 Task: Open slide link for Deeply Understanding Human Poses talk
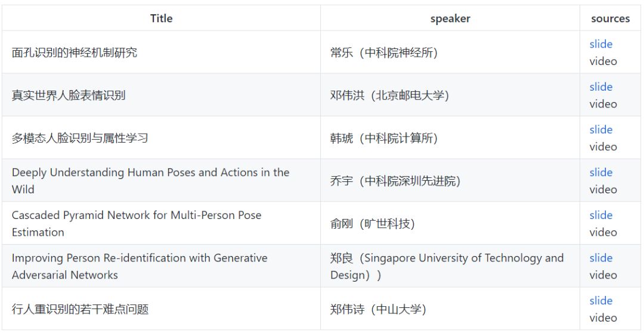coord(601,172)
